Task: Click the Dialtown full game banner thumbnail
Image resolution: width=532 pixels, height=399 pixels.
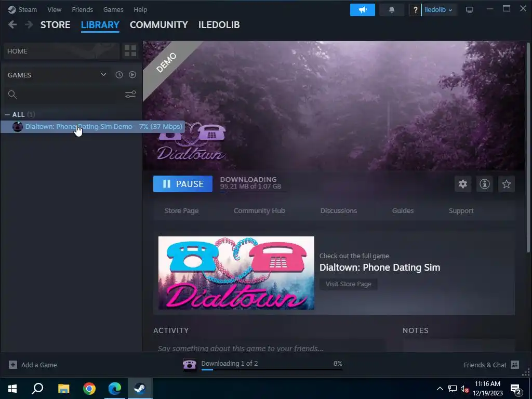Action: [236, 273]
